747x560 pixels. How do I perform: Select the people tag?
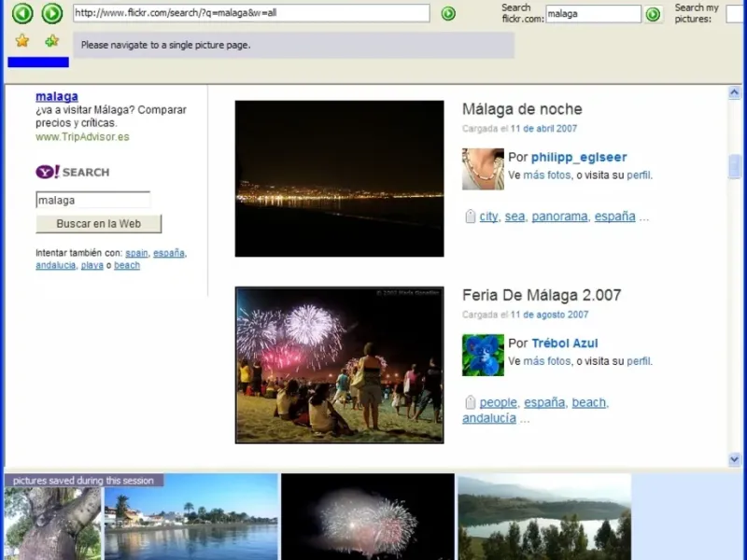tap(499, 402)
